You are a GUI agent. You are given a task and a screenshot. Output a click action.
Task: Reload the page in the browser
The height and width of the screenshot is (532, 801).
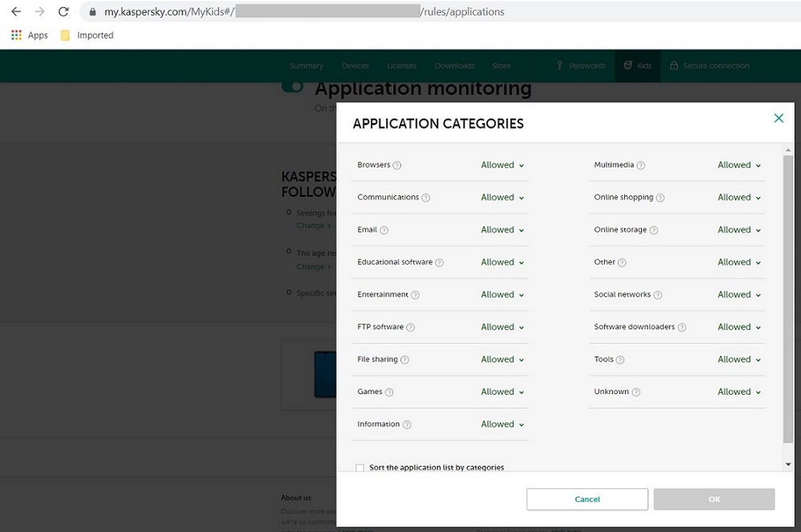coord(63,11)
